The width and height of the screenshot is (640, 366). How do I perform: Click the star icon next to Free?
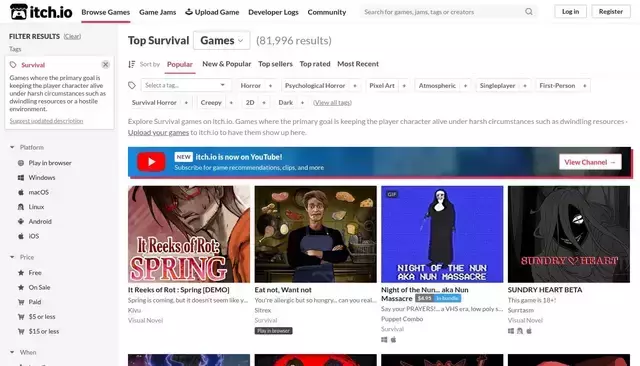point(21,273)
